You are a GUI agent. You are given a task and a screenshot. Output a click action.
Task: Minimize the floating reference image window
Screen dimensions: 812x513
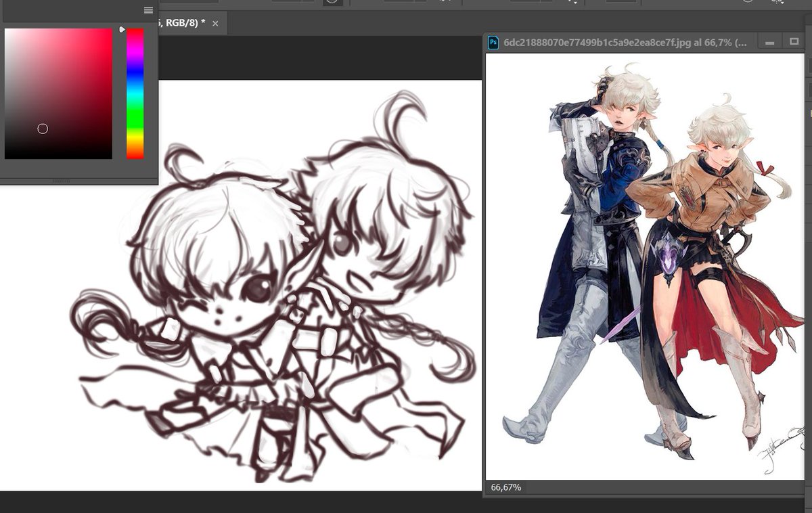pyautogui.click(x=769, y=42)
